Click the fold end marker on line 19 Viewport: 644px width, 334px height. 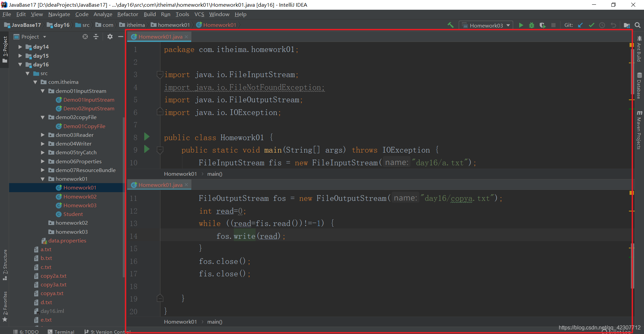(160, 298)
